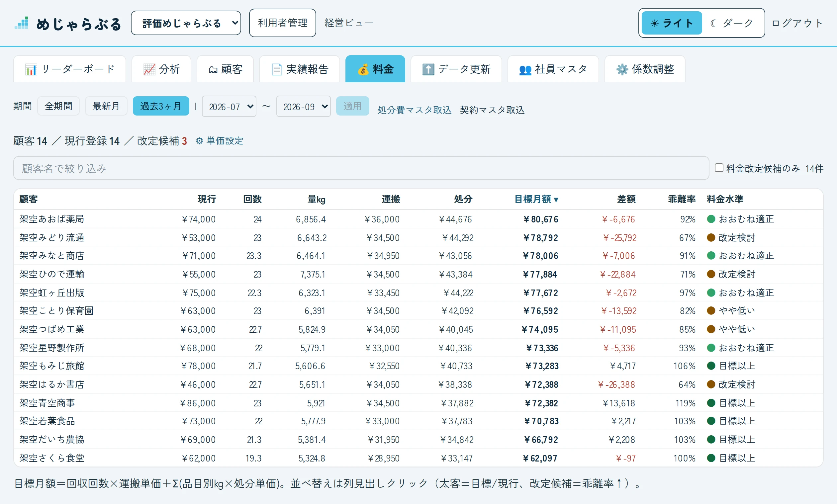
Task: Click green status dot for 架空あおば薬局
Action: [x=711, y=219]
